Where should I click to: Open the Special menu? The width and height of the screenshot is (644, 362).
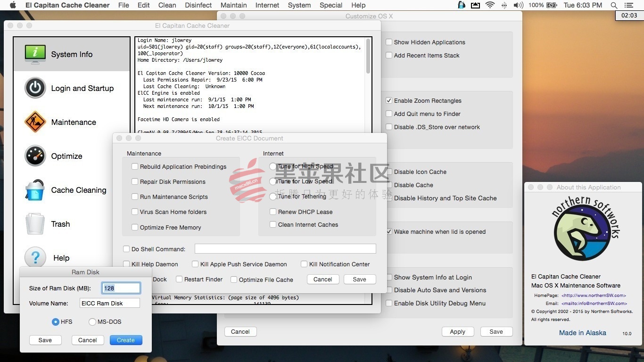tap(331, 5)
